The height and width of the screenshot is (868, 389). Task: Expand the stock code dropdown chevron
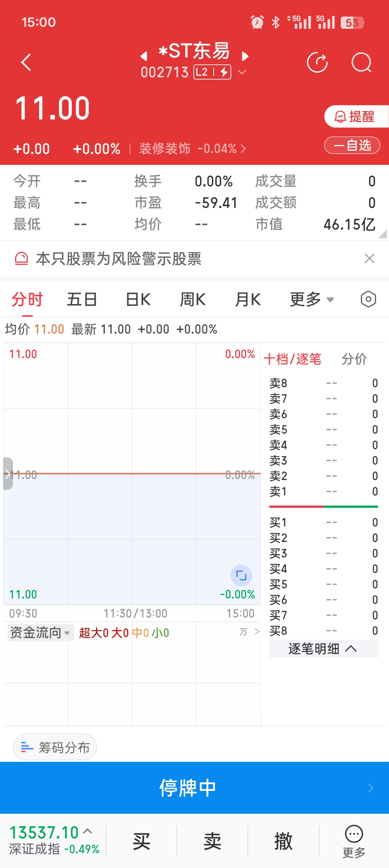(x=242, y=72)
